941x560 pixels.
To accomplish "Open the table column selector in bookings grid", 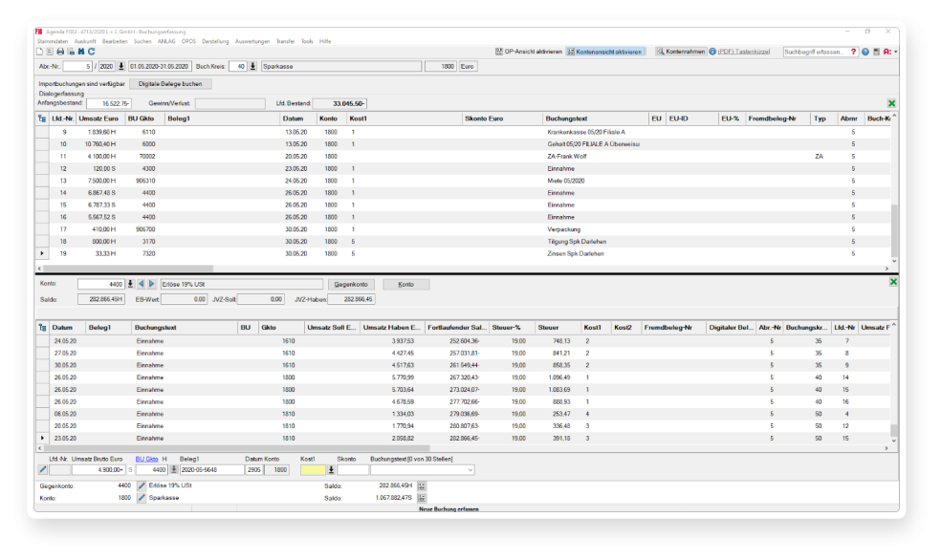I will [x=41, y=118].
